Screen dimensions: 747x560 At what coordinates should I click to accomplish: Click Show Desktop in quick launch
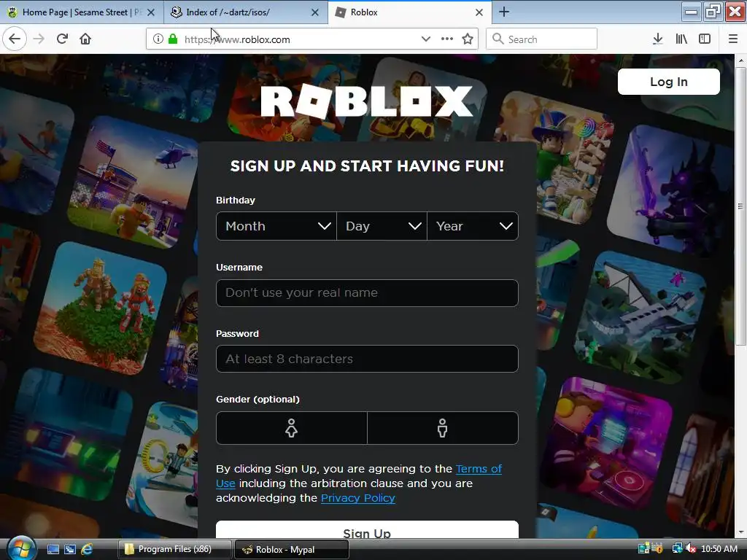click(53, 550)
